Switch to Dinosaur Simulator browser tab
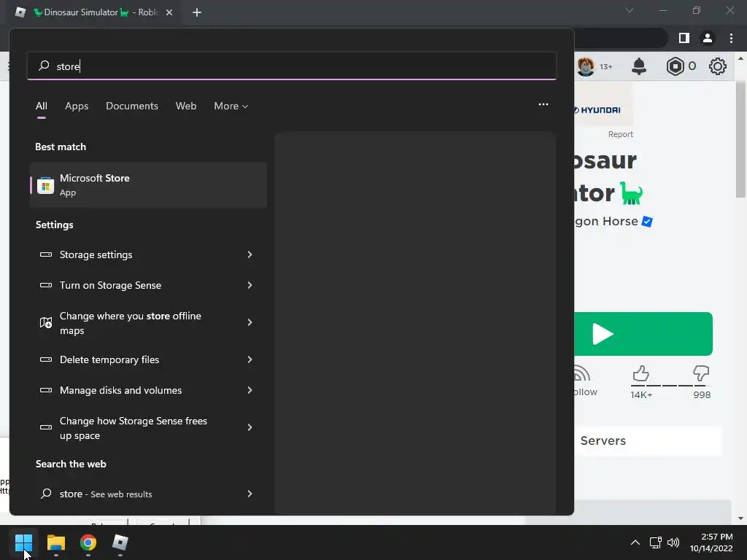747x560 pixels. coord(96,12)
